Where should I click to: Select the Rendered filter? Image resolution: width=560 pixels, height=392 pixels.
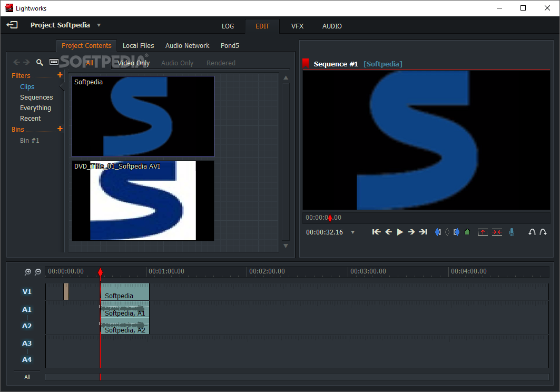tap(221, 63)
